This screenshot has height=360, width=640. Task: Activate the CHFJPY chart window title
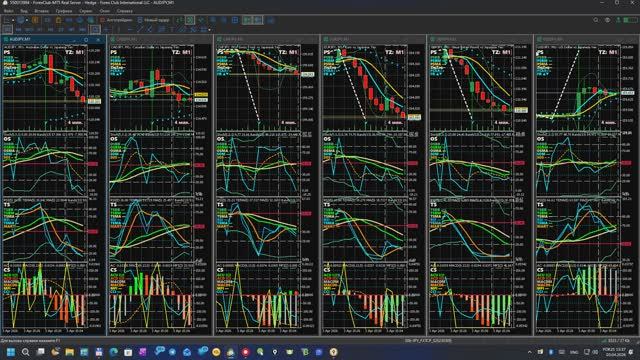[x=233, y=40]
